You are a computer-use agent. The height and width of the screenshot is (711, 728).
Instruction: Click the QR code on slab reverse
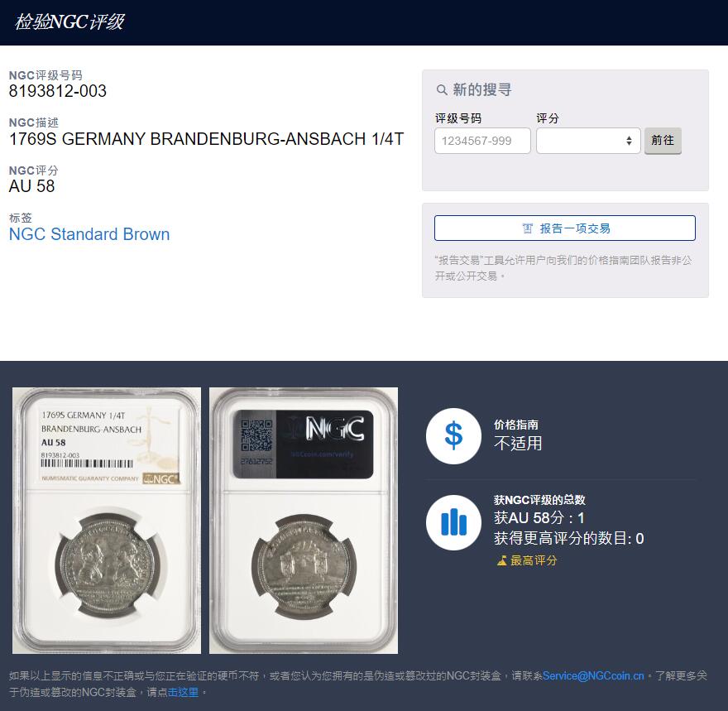point(256,435)
